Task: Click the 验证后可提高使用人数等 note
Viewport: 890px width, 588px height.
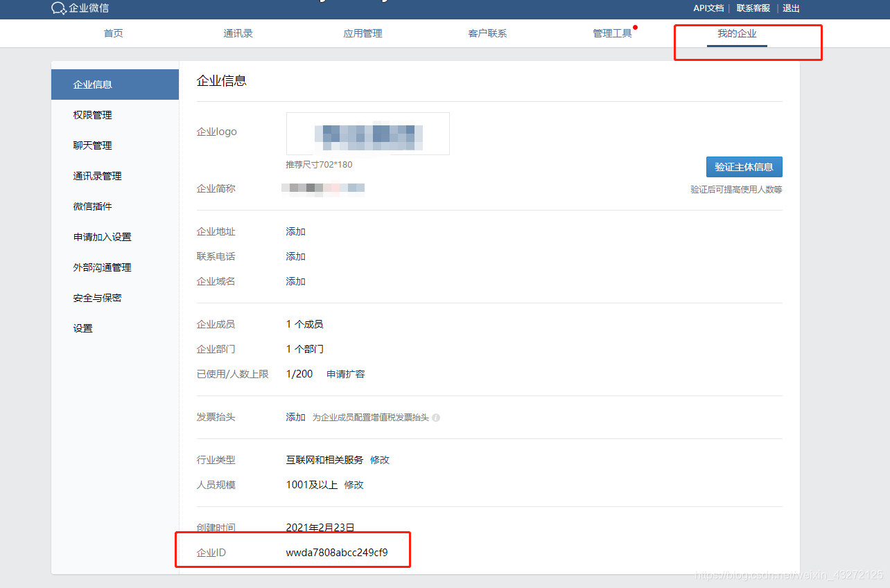Action: coord(736,189)
